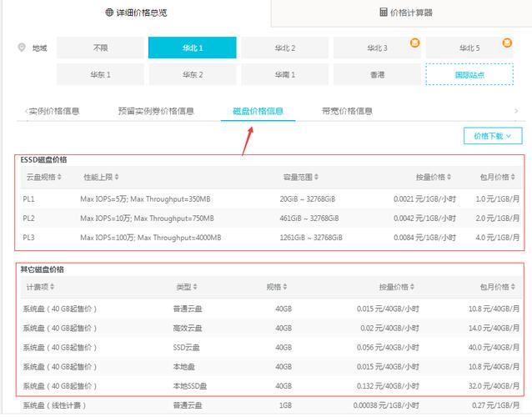Click the location pin icon next to 地域
The height and width of the screenshot is (417, 532).
tap(22, 48)
